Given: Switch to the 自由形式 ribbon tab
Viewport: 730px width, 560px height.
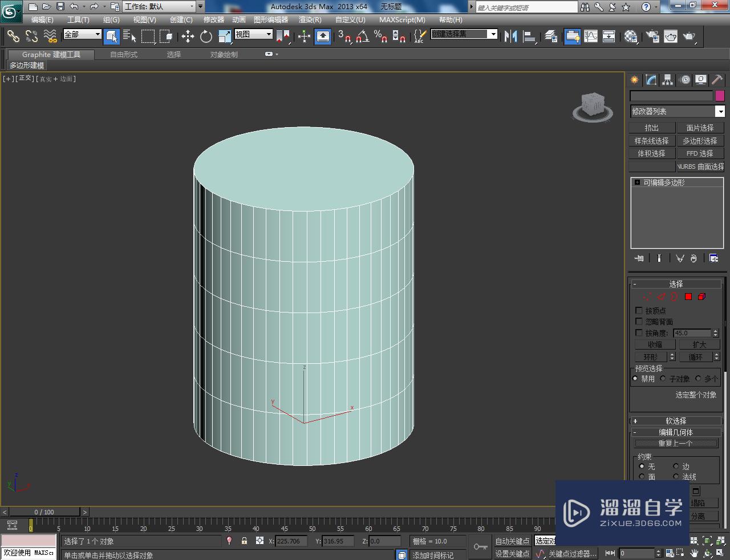Looking at the screenshot, I should [x=124, y=55].
